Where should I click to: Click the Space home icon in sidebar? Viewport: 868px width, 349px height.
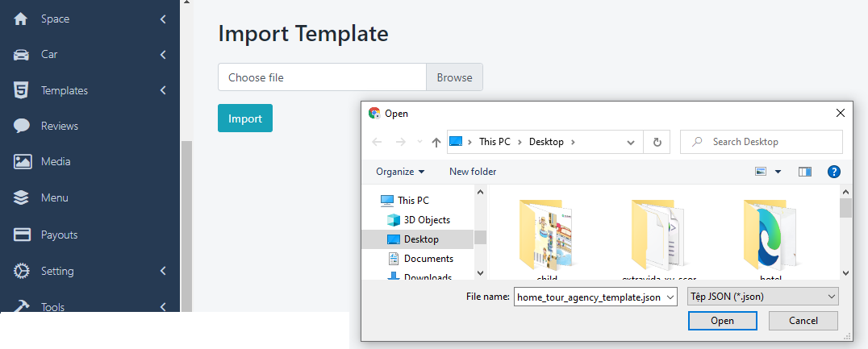(22, 19)
